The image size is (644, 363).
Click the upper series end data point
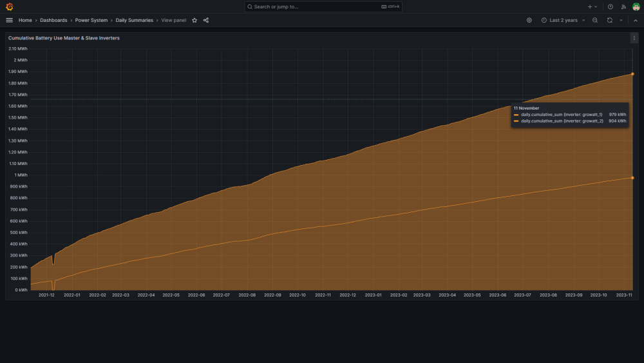coord(632,74)
